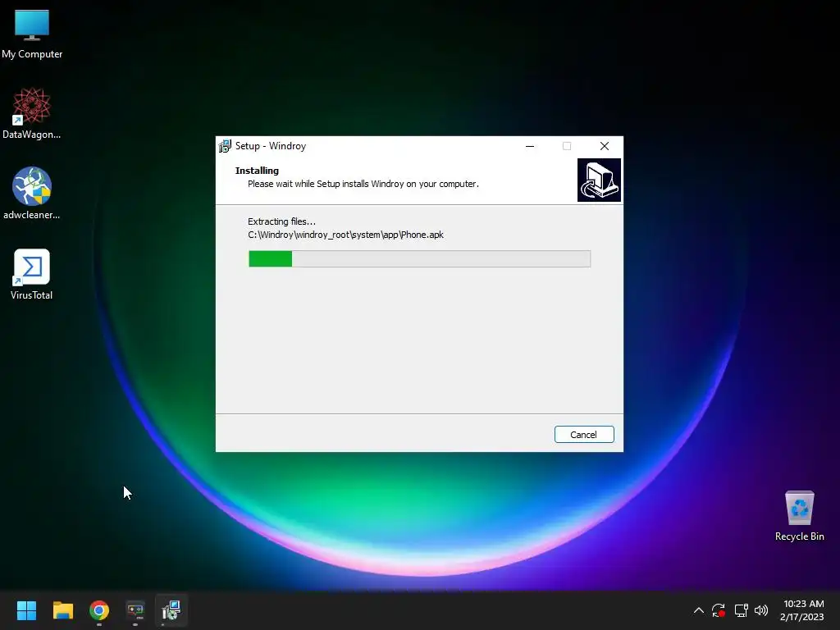Open the volume control tray icon
The width and height of the screenshot is (840, 630).
[x=761, y=610]
